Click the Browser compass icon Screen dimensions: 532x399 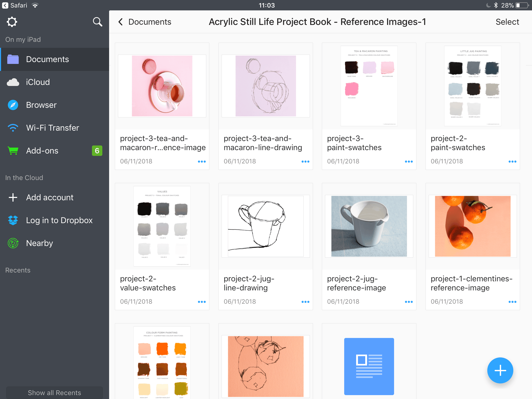[13, 105]
